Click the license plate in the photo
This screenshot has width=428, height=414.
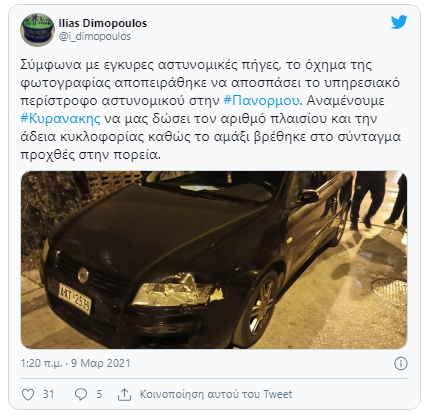point(74,298)
